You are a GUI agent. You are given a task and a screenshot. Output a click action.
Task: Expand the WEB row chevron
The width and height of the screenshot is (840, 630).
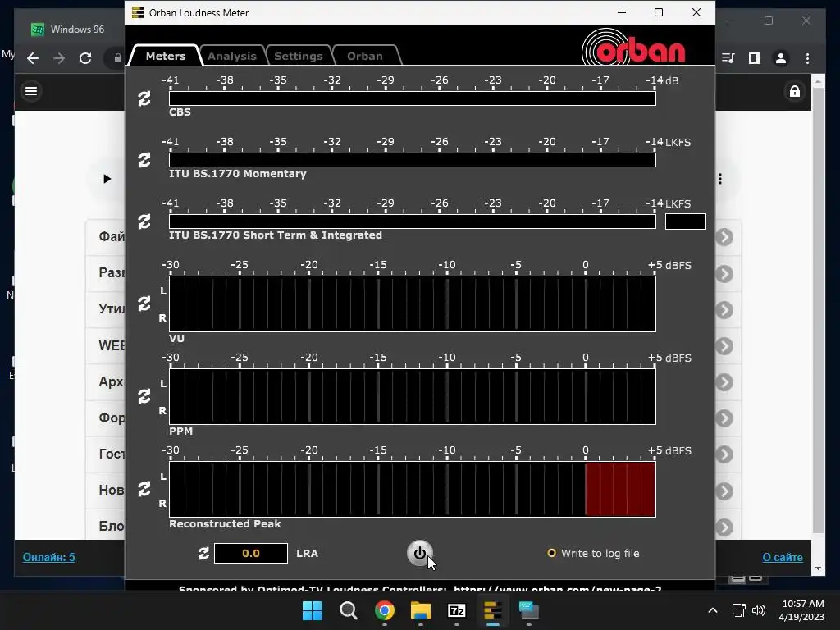(724, 346)
